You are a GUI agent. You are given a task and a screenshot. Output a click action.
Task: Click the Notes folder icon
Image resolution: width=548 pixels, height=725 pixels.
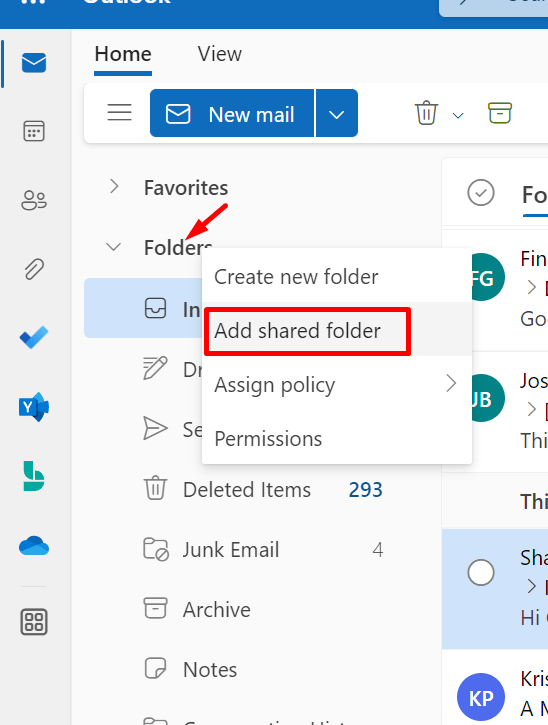point(155,669)
